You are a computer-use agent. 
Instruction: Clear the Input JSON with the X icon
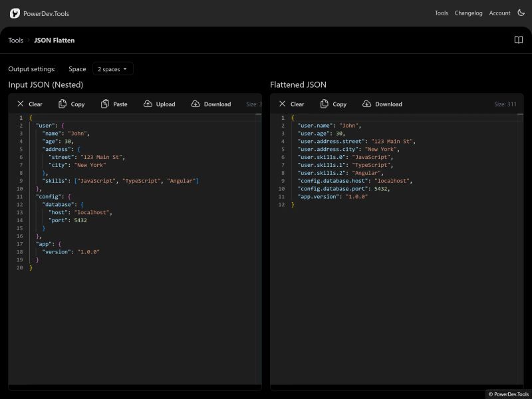20,104
